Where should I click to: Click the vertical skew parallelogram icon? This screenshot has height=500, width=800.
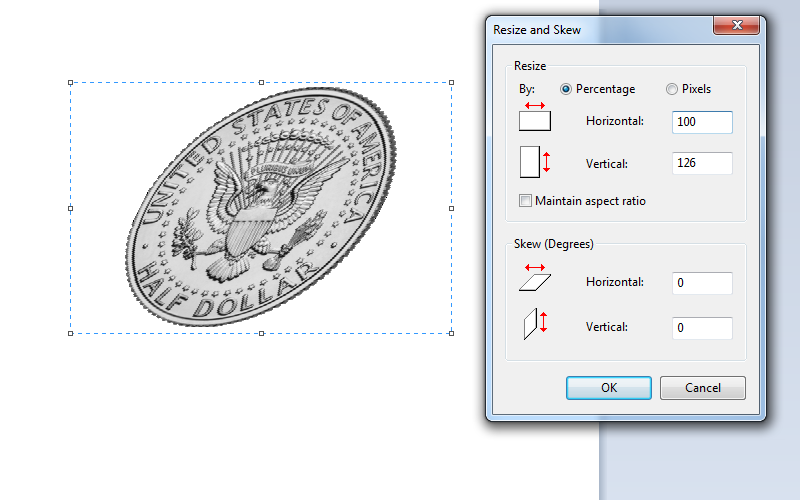pyautogui.click(x=532, y=324)
